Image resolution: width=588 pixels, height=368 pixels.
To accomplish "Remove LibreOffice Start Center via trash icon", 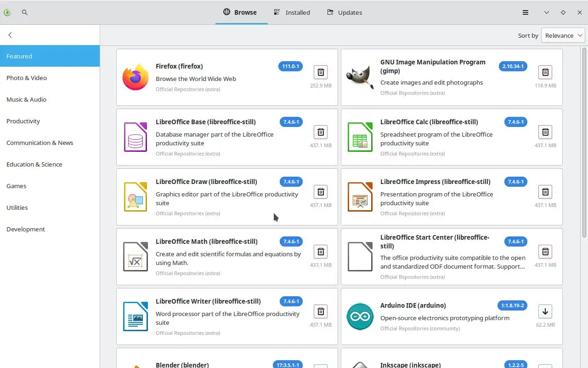I will pyautogui.click(x=545, y=252).
